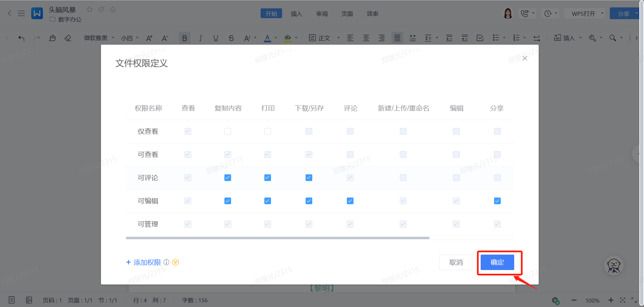Click the distributed alignment icon

pyautogui.click(x=413, y=38)
